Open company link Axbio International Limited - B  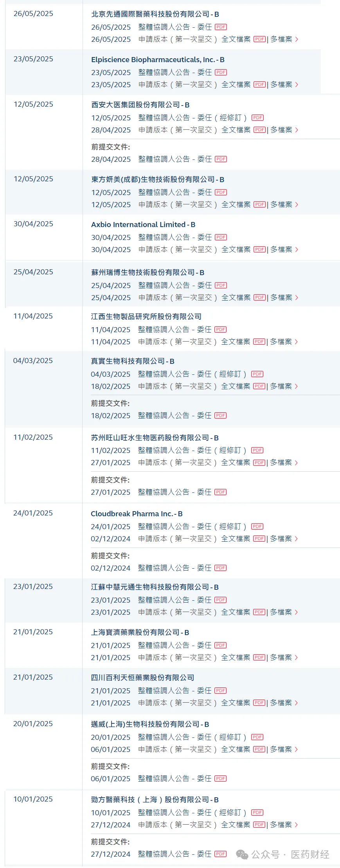click(x=143, y=225)
